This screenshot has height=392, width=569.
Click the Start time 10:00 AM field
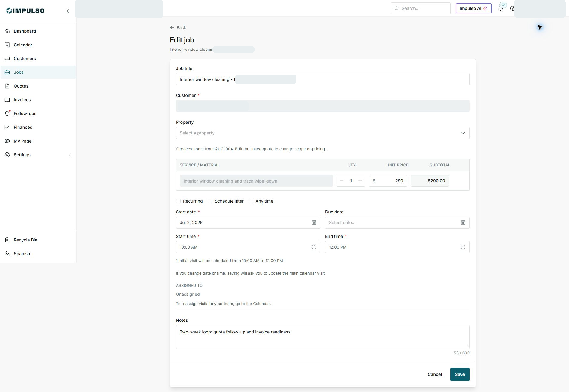pos(248,247)
